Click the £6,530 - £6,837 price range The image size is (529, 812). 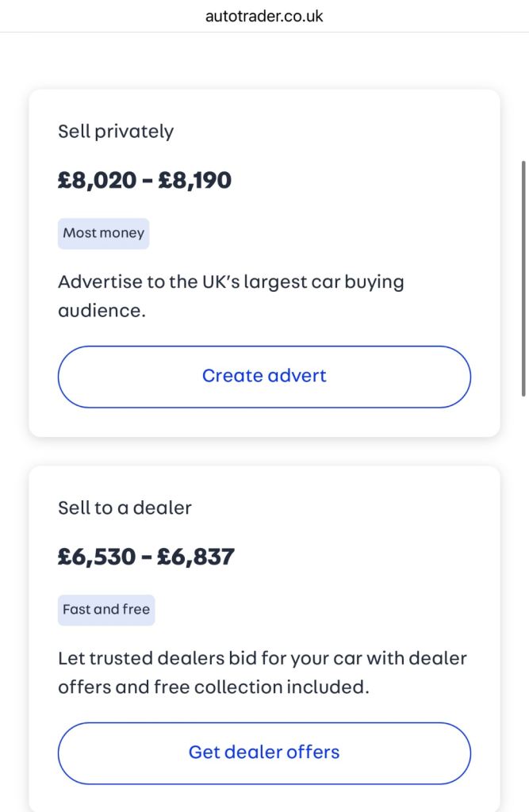click(x=146, y=557)
